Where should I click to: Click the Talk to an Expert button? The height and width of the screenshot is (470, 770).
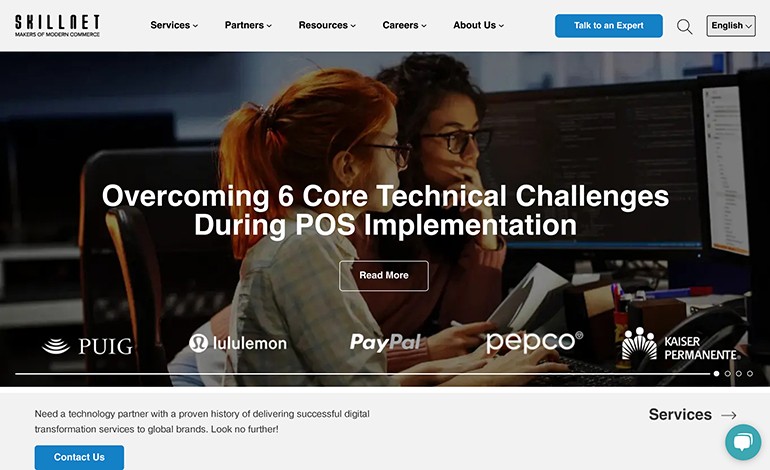tap(608, 26)
